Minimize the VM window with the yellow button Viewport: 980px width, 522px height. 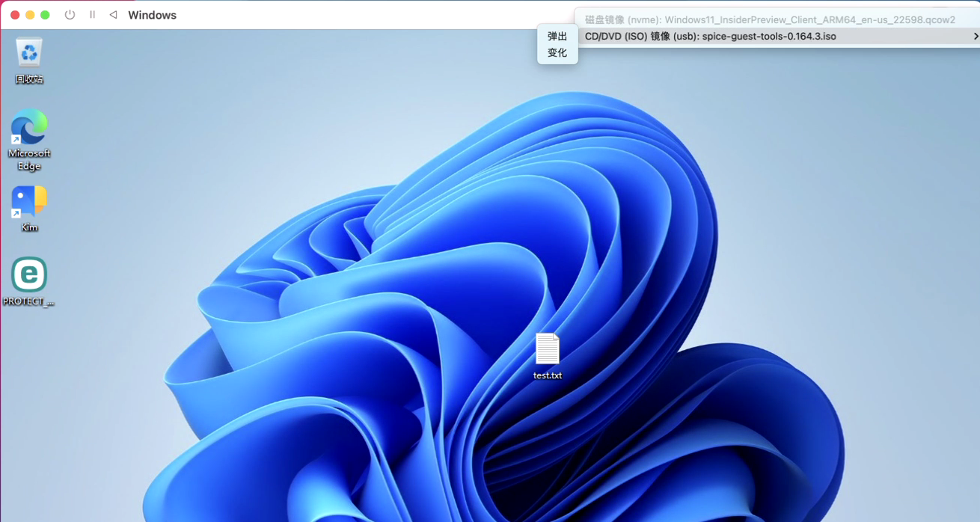coord(30,15)
